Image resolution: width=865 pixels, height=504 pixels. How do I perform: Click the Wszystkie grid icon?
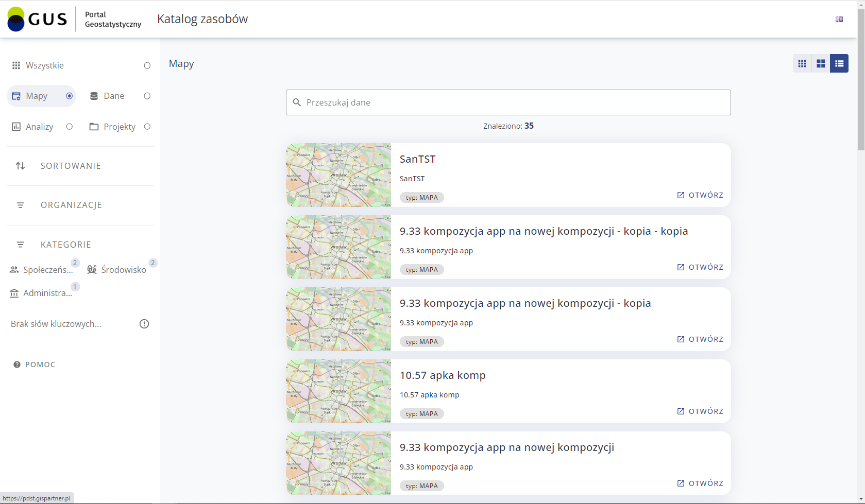[x=16, y=65]
